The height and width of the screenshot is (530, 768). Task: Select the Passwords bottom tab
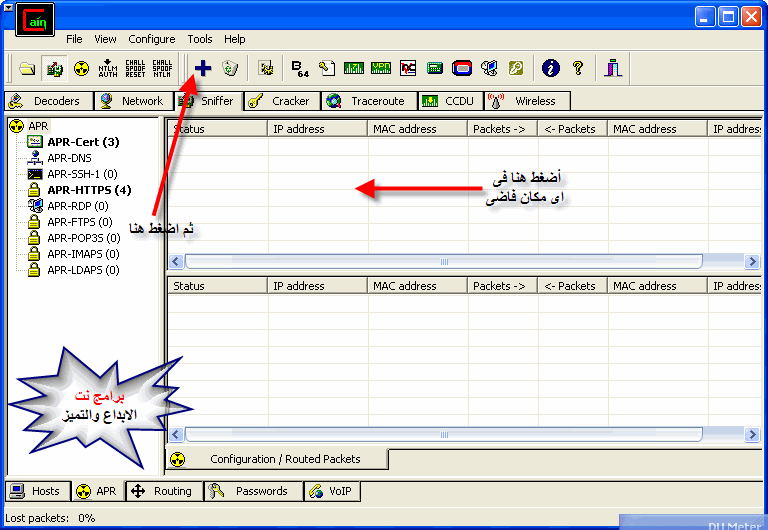pyautogui.click(x=253, y=491)
